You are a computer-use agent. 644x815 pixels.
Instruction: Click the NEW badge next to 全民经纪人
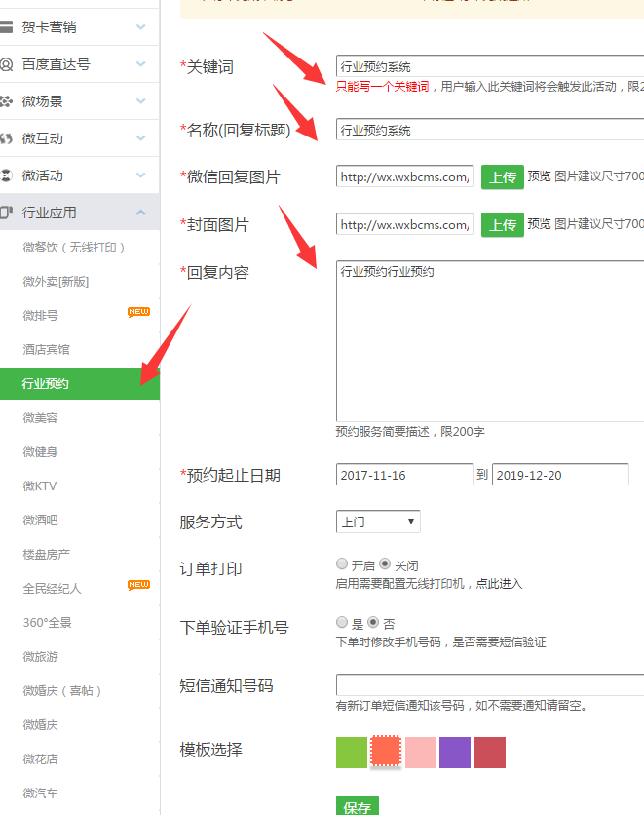tap(138, 585)
